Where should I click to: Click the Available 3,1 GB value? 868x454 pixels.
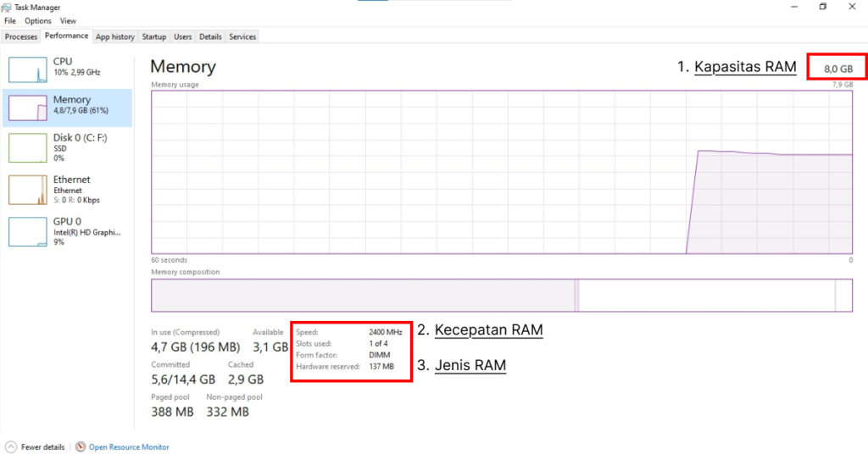[x=270, y=347]
